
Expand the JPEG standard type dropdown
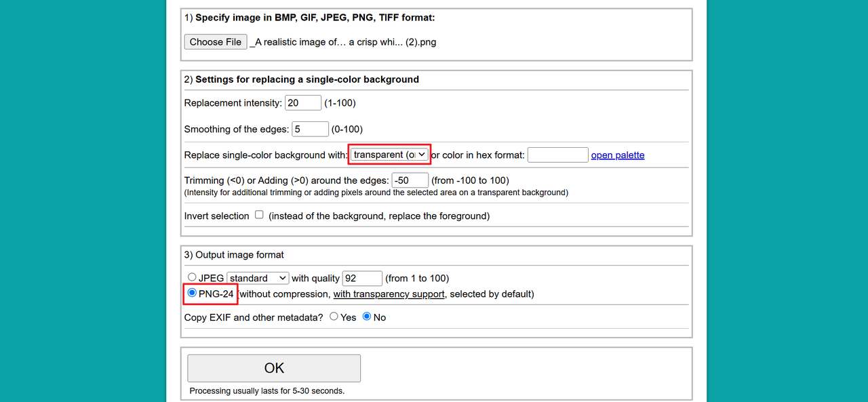(258, 278)
